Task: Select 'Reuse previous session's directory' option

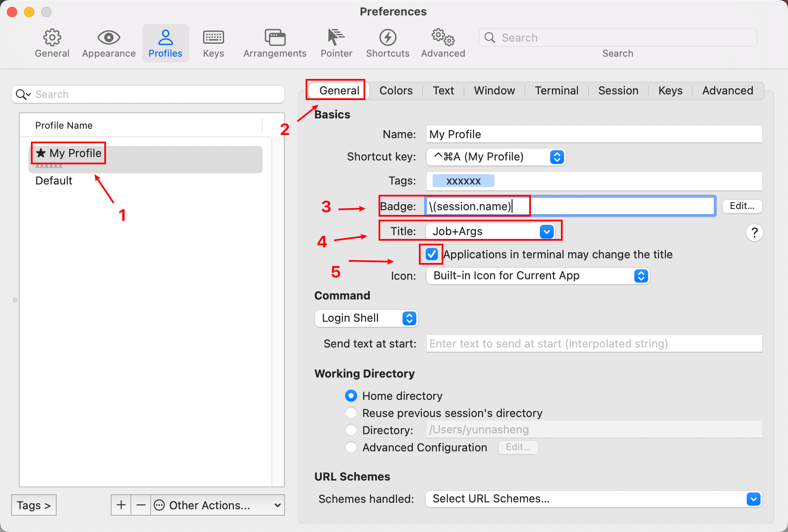Action: [351, 413]
